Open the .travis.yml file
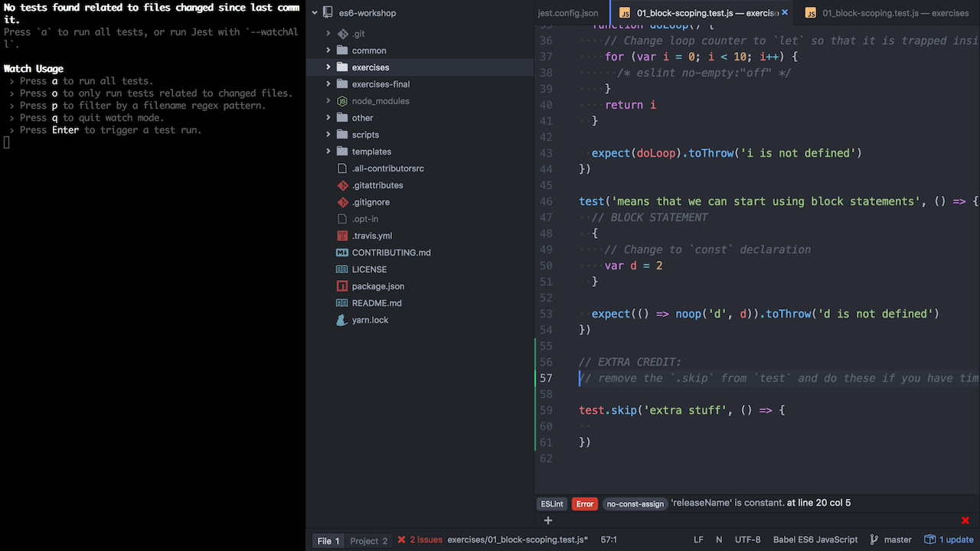 pyautogui.click(x=372, y=236)
